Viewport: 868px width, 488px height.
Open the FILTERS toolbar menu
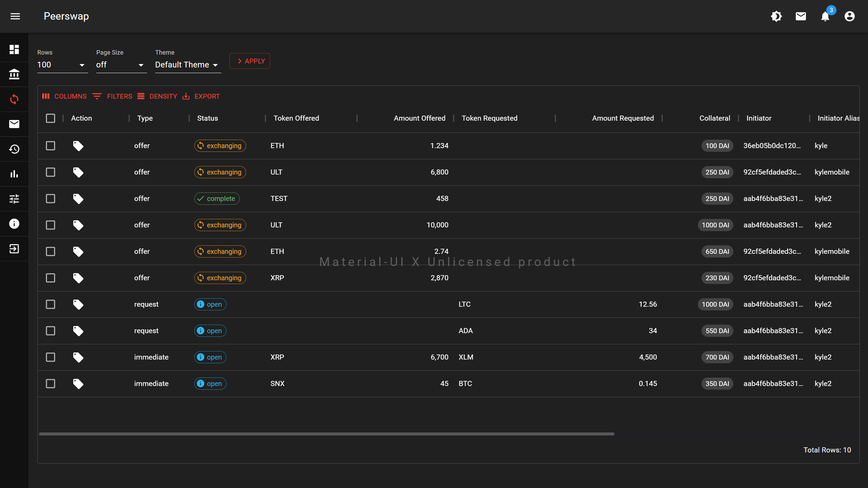point(113,96)
